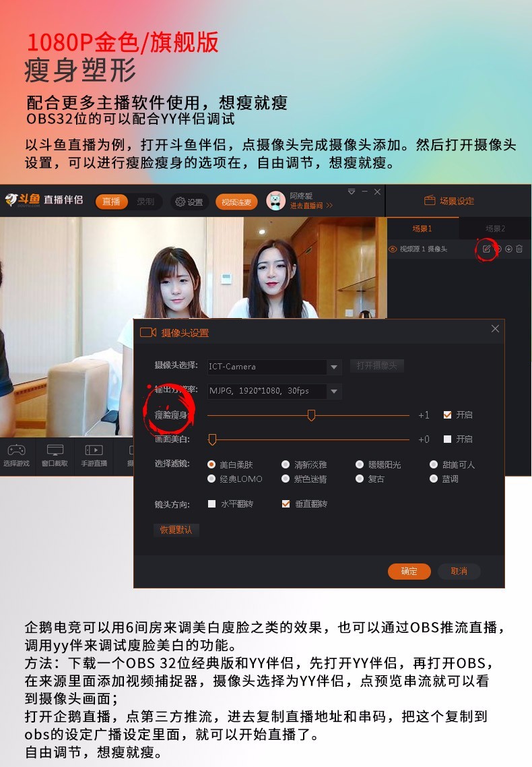Select the 暖暖阳光 filter
This screenshot has height=767, width=532.
360,464
